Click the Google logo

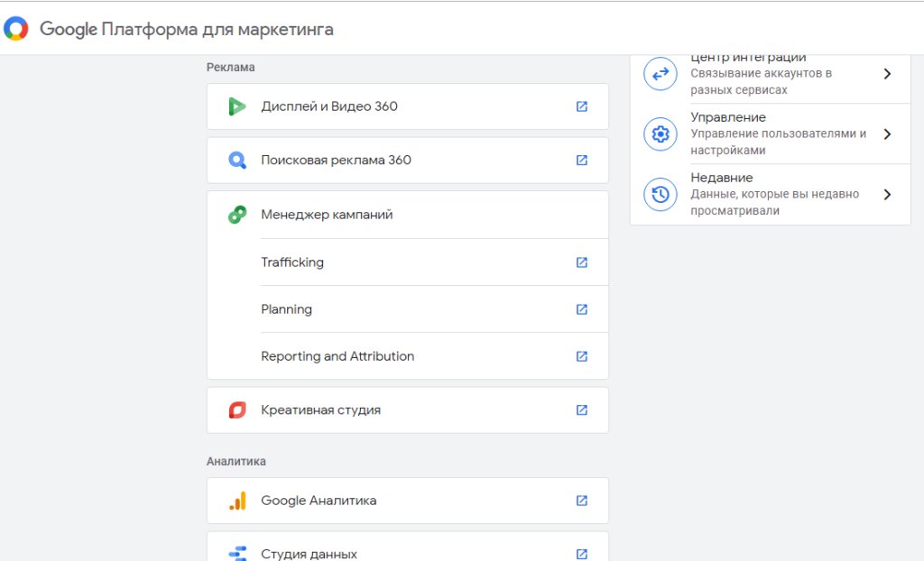pyautogui.click(x=15, y=29)
